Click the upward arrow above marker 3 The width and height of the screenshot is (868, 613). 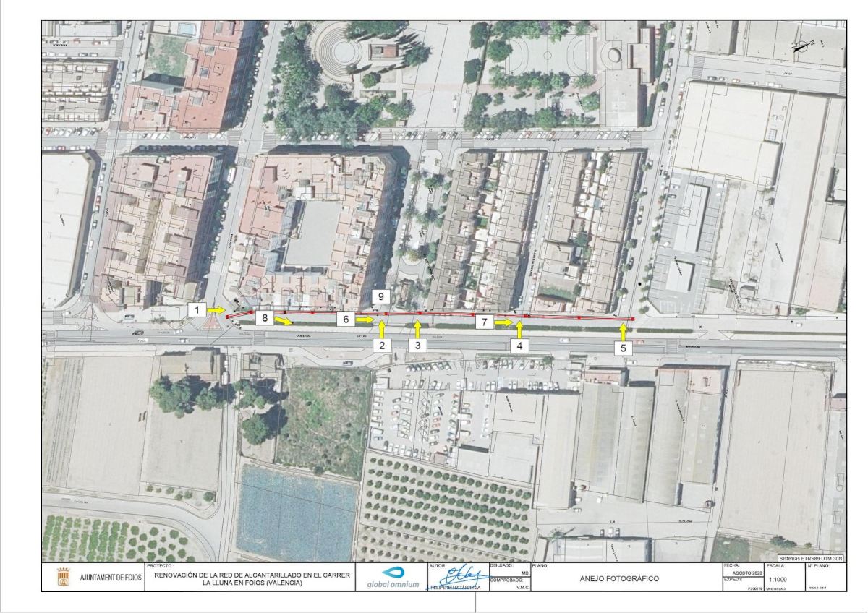pos(417,329)
